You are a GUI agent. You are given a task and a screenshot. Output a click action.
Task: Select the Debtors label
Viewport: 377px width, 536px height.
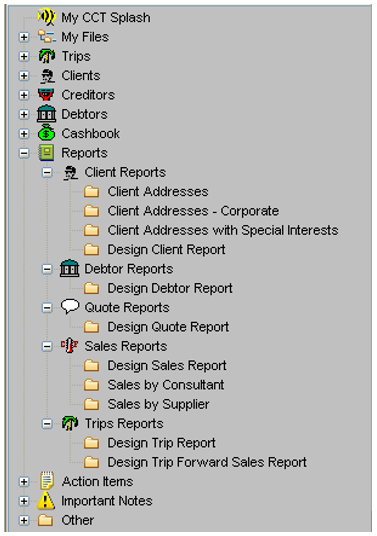[84, 114]
